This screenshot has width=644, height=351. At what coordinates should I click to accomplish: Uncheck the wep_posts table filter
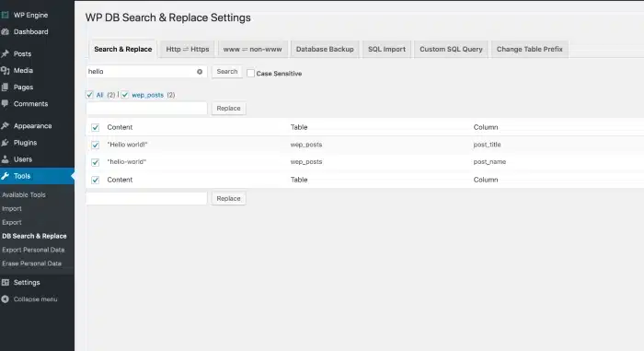tap(125, 95)
